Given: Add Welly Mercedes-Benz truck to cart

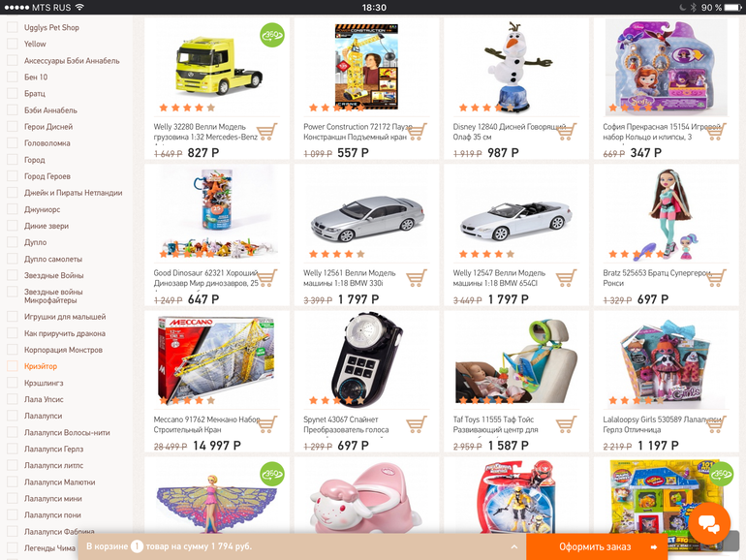Looking at the screenshot, I should coord(266,132).
